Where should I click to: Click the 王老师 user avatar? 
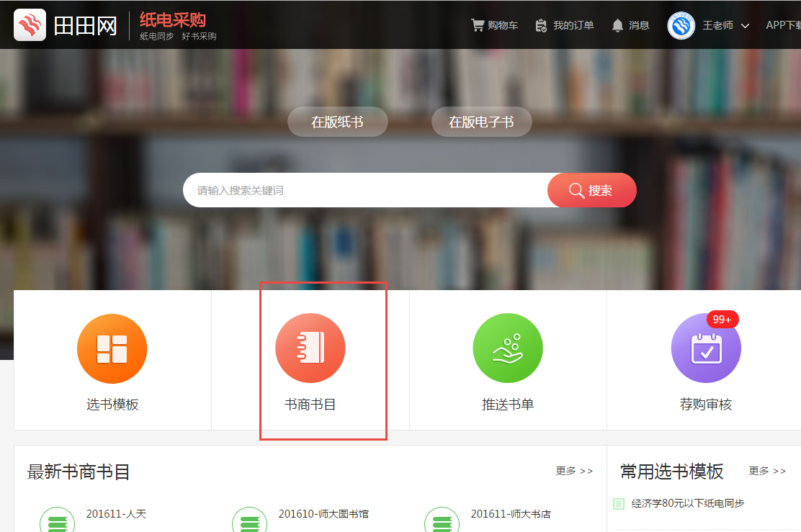click(681, 25)
